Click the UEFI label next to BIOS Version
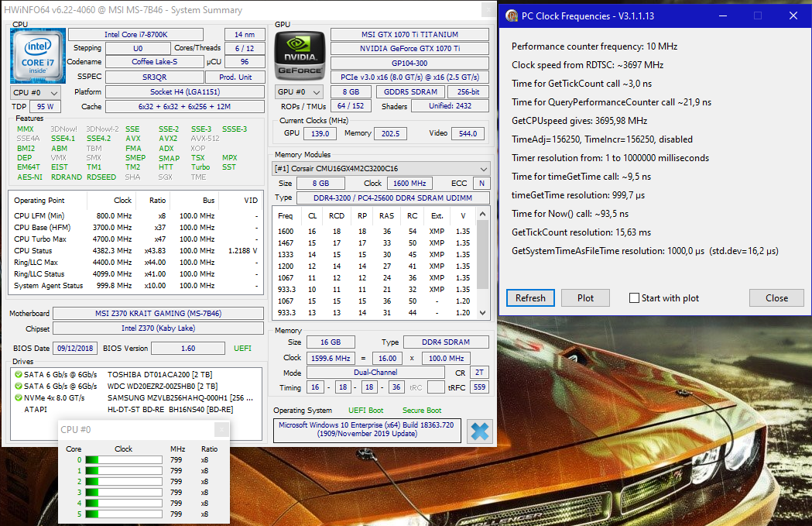Image resolution: width=812 pixels, height=526 pixels. (242, 349)
